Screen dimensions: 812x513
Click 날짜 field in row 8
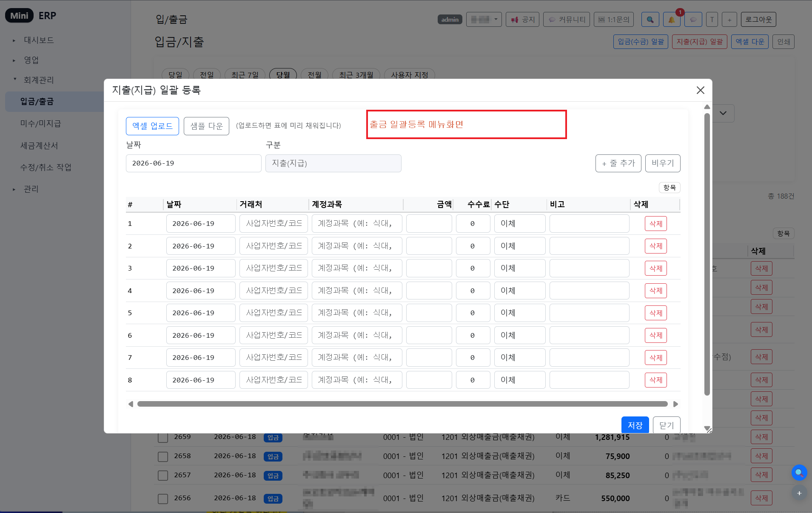[x=201, y=380]
